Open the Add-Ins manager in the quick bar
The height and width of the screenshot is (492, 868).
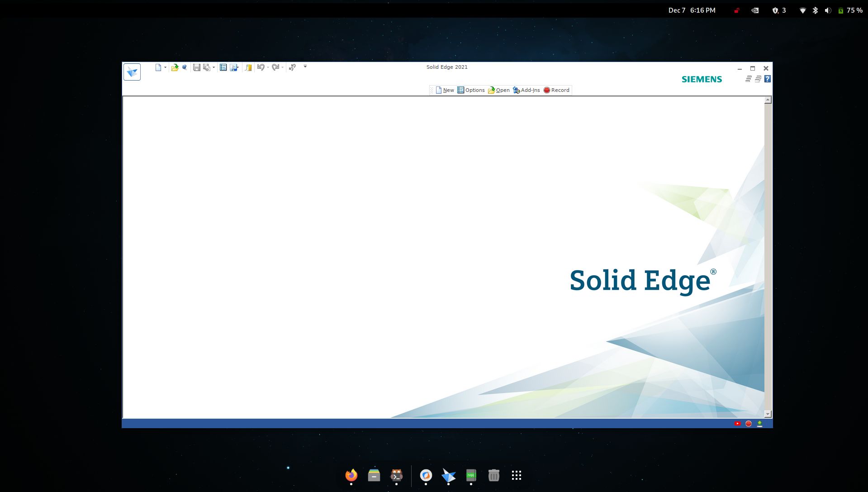coord(526,90)
